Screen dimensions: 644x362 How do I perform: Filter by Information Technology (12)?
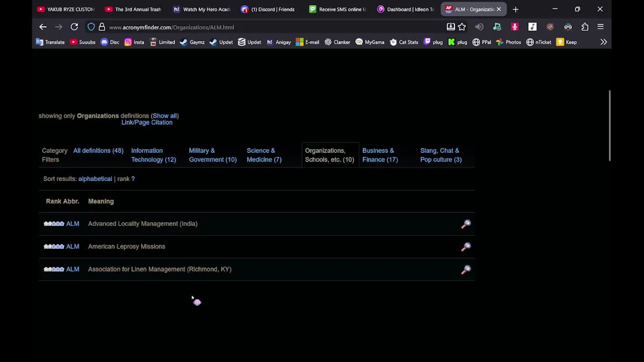(153, 155)
